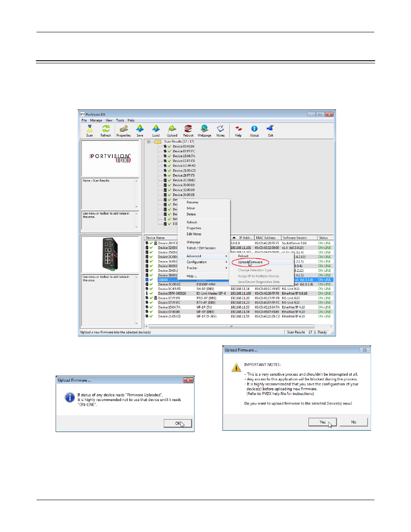Expand the Advanced submenu arrow
Screen dimensions: 411x532
pos(226,256)
